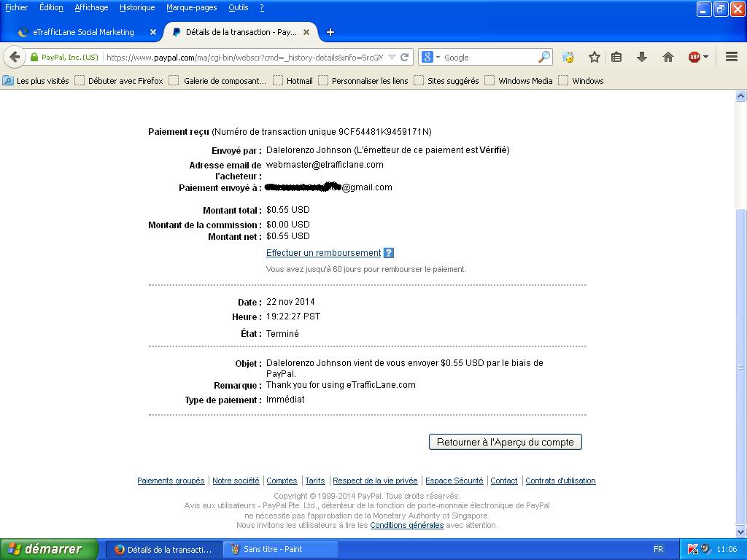Click the date value 22 nov 2014
The height and width of the screenshot is (560, 747).
[290, 302]
